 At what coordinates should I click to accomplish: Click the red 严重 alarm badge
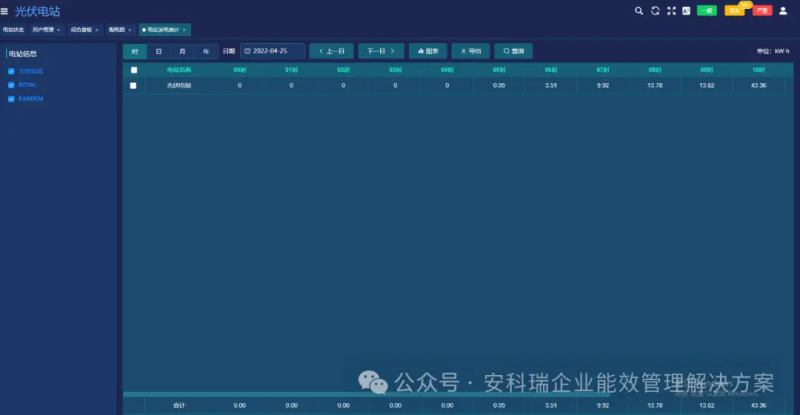point(762,11)
